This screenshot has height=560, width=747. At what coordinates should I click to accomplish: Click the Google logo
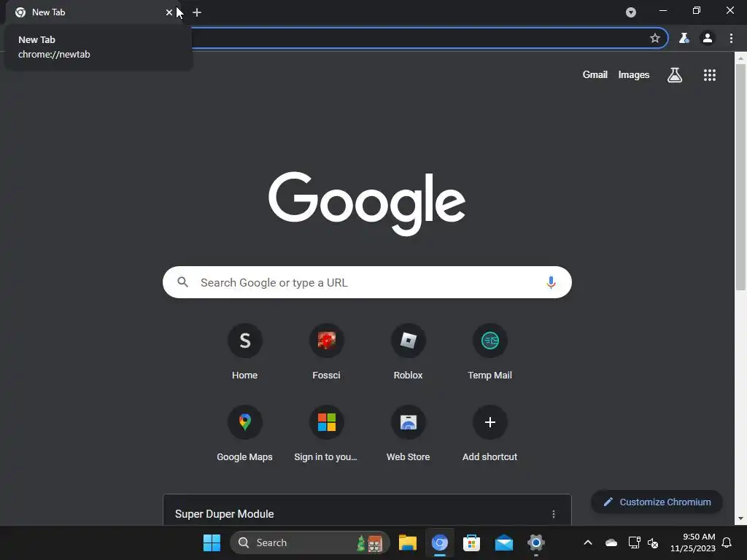point(367,203)
